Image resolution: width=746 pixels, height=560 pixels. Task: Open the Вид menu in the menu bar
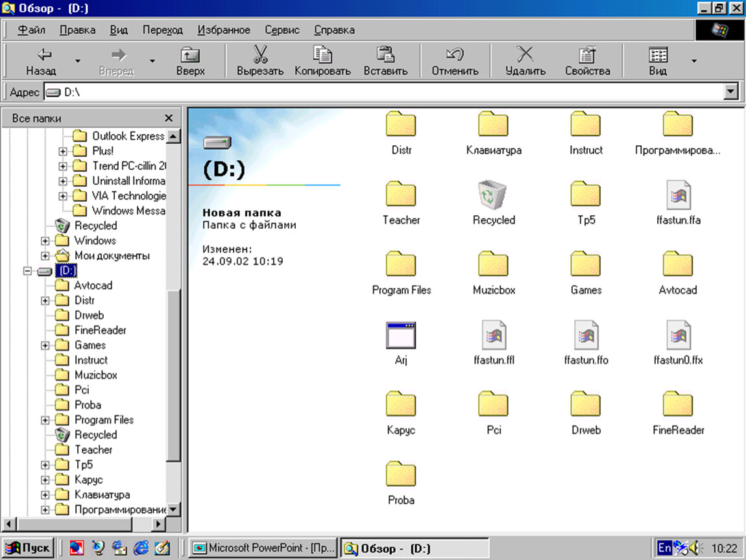[119, 30]
